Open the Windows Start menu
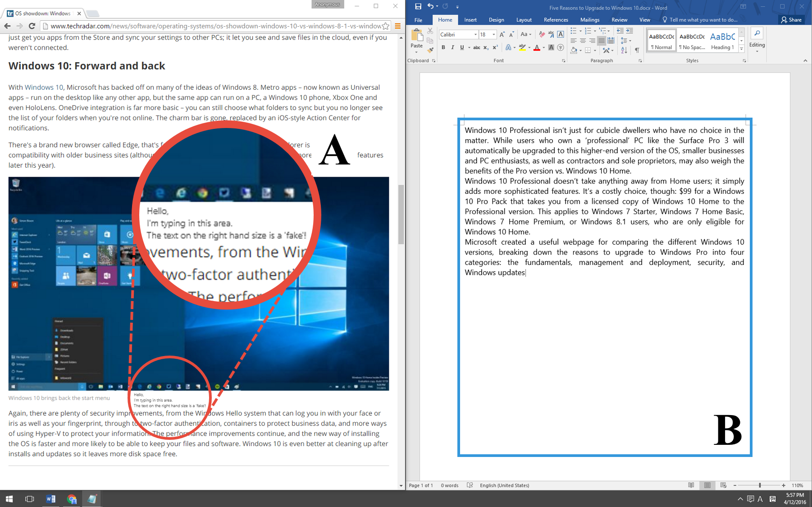Viewport: 812px width, 507px height. [9, 499]
